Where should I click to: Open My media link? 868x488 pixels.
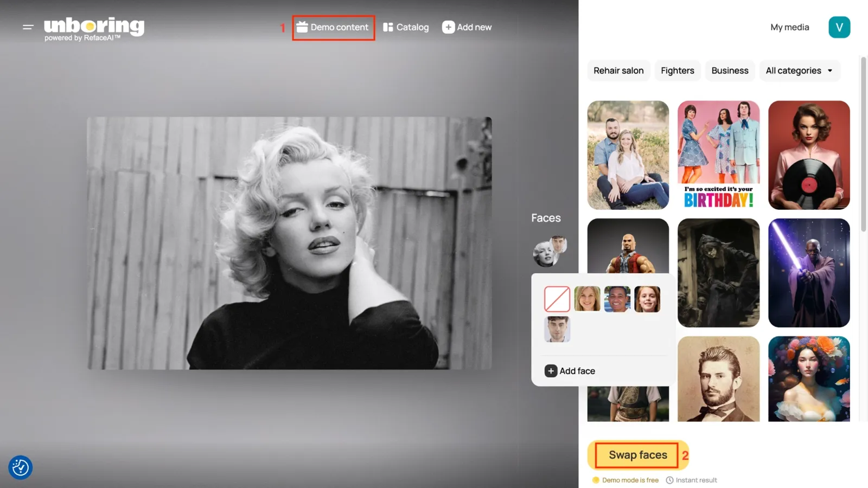coord(789,27)
